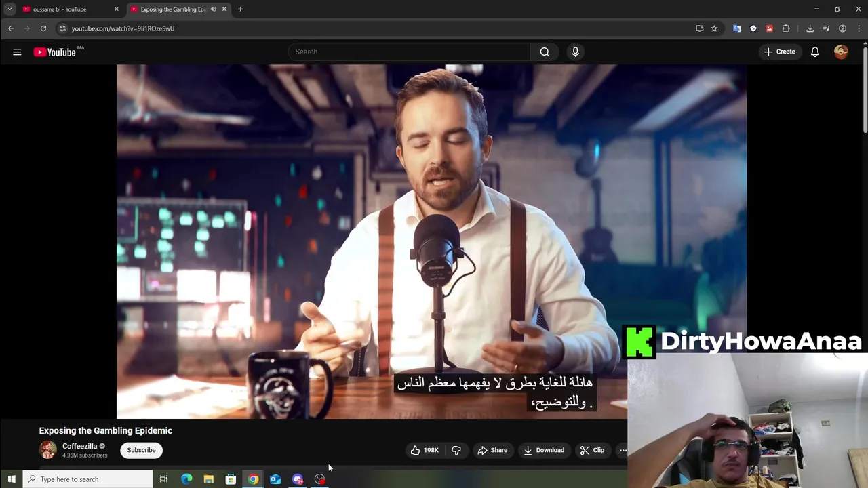
Task: Open the Windows Start menu
Action: point(12,479)
